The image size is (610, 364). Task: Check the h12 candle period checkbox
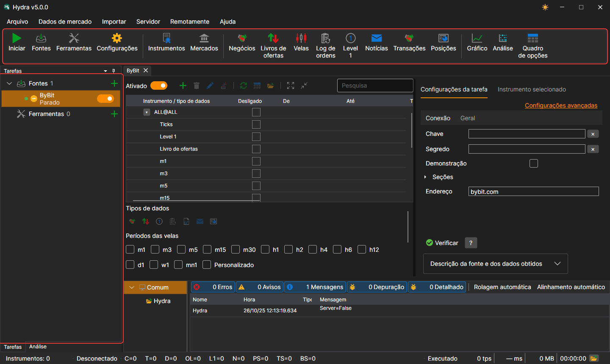(x=362, y=249)
